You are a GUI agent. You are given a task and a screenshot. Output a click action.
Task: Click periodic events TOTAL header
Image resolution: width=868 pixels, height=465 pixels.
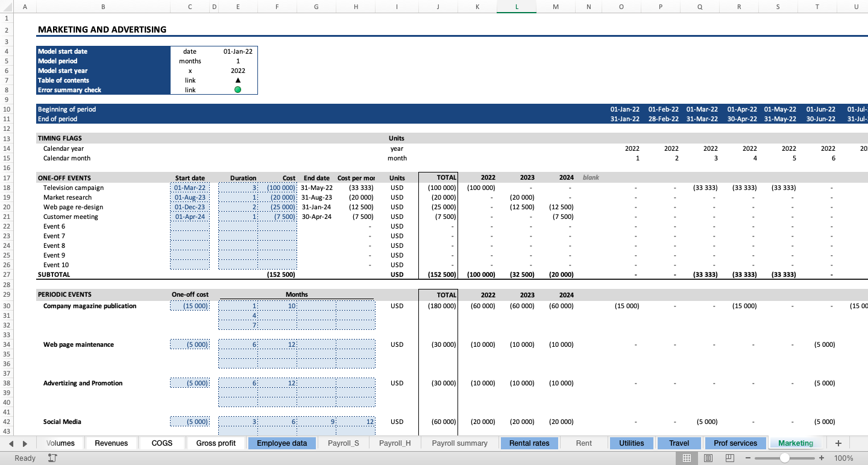coord(446,294)
